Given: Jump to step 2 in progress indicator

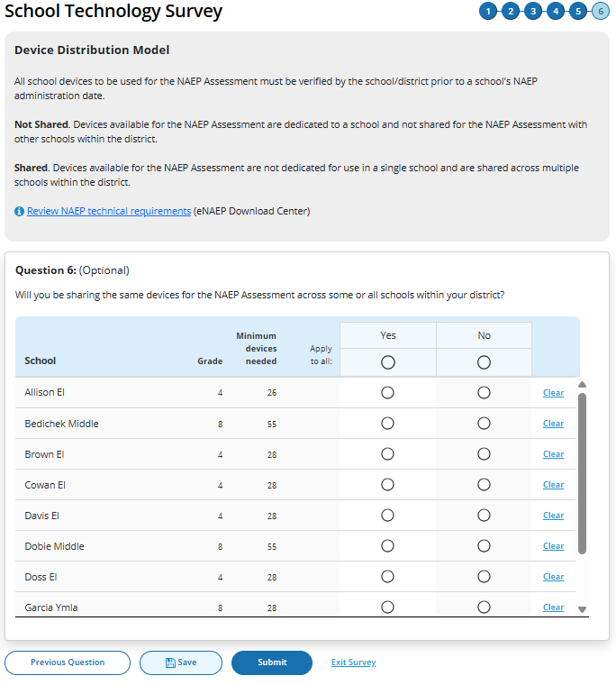Looking at the screenshot, I should point(511,12).
